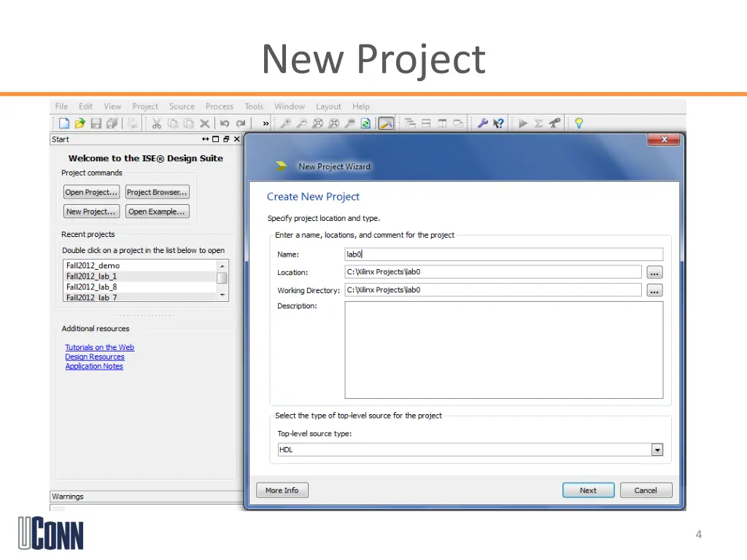Image resolution: width=747 pixels, height=560 pixels.
Task: Open the Window menu
Action: (290, 106)
